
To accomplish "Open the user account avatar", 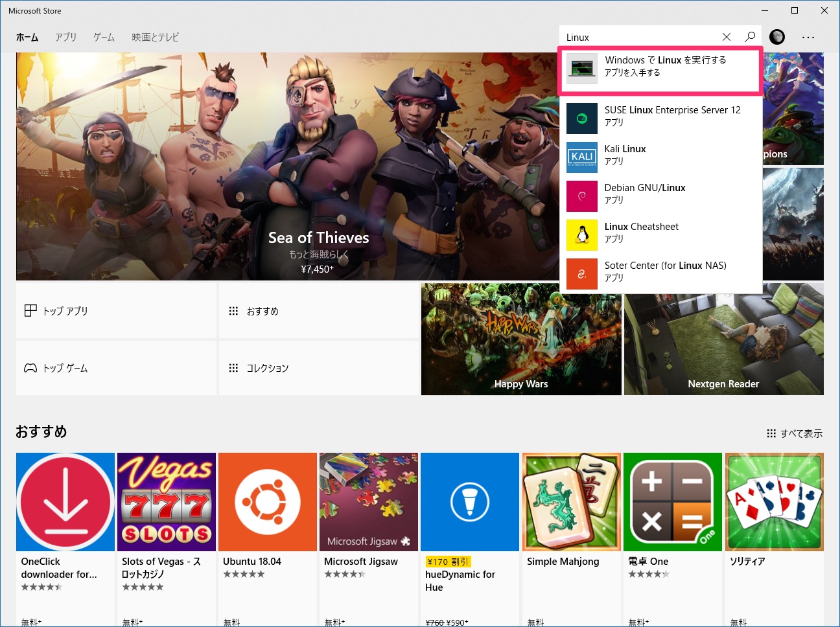I will tap(777, 37).
